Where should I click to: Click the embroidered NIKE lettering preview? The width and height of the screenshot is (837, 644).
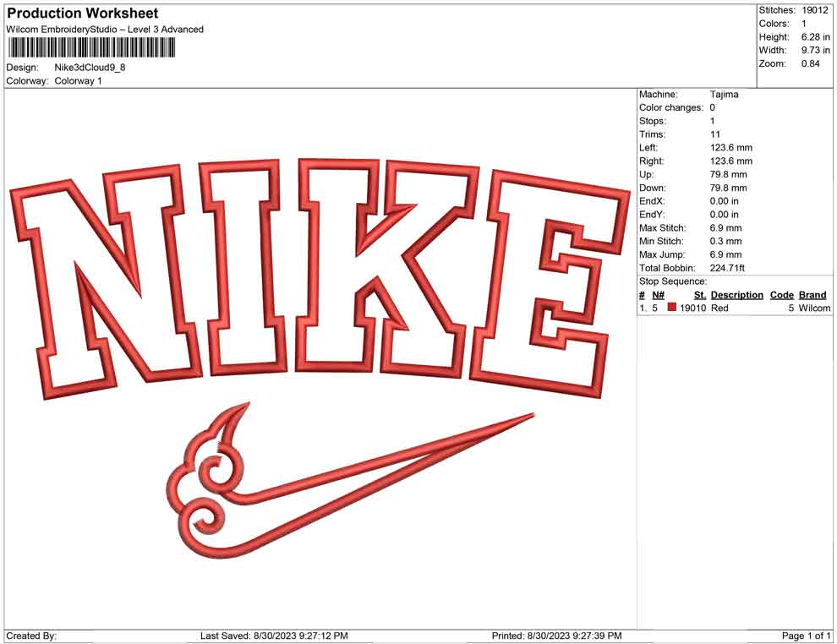[x=320, y=279]
